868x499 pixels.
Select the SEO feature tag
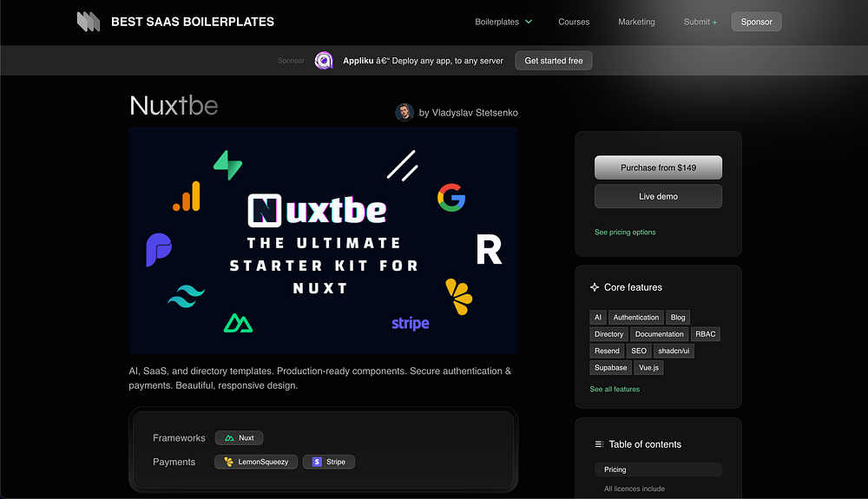(x=639, y=351)
